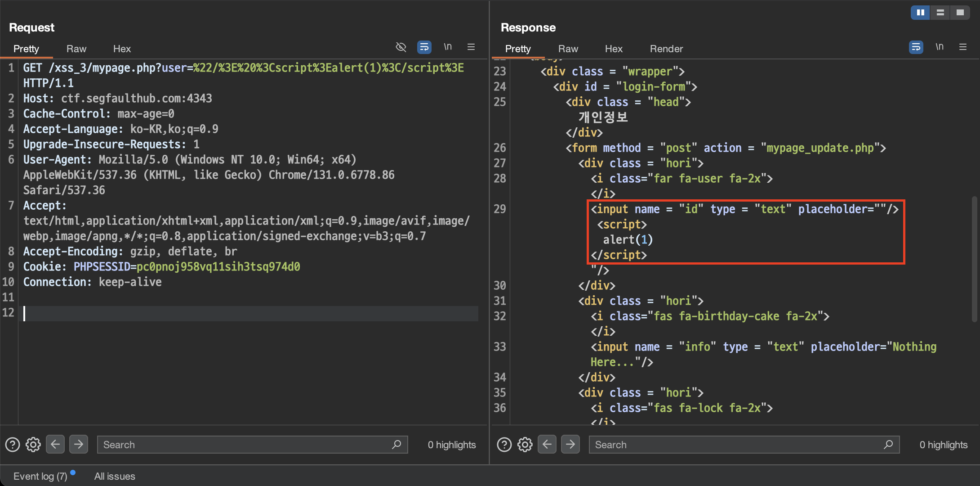
Task: Toggle hidden-items eye icon in Request
Action: click(x=401, y=47)
